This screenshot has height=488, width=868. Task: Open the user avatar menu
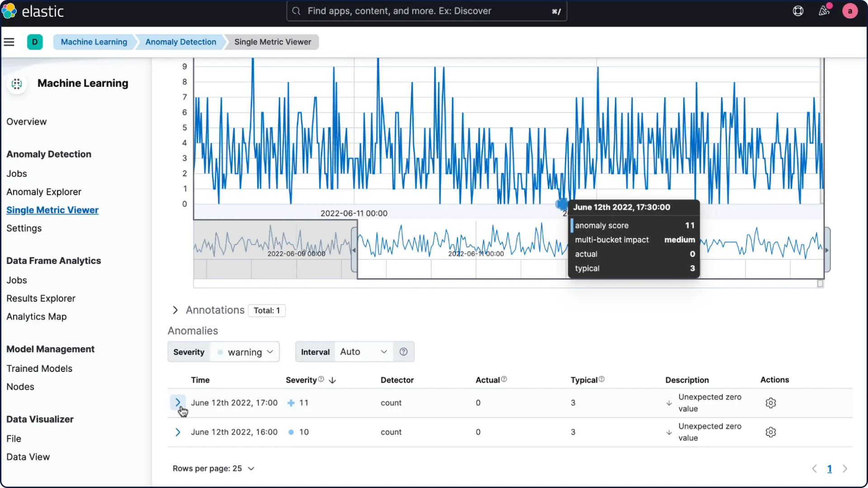point(850,11)
